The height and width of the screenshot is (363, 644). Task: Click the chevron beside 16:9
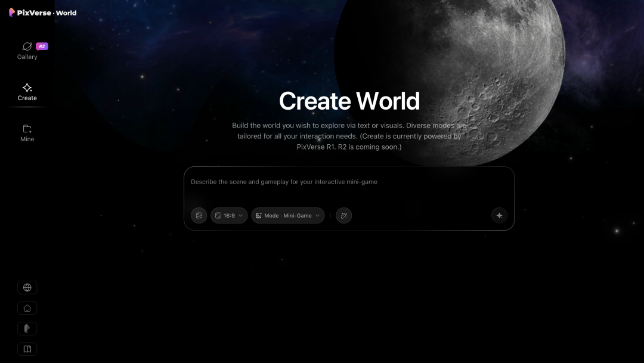[x=241, y=216]
